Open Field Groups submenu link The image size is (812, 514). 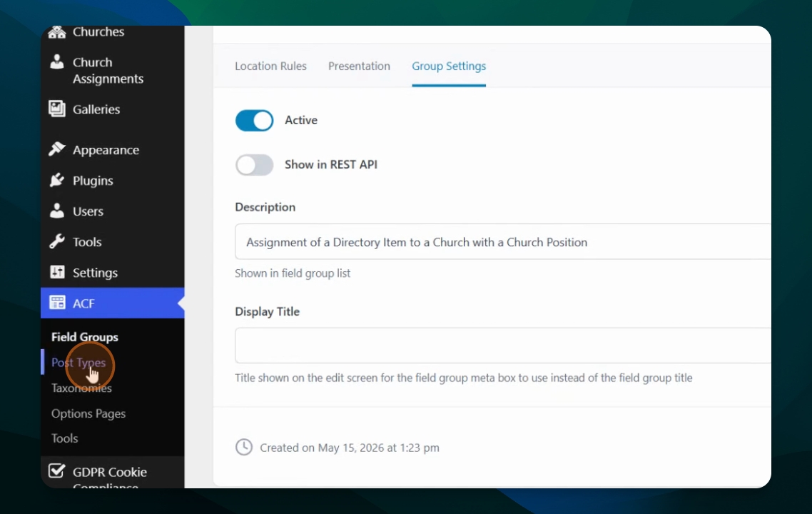click(84, 337)
